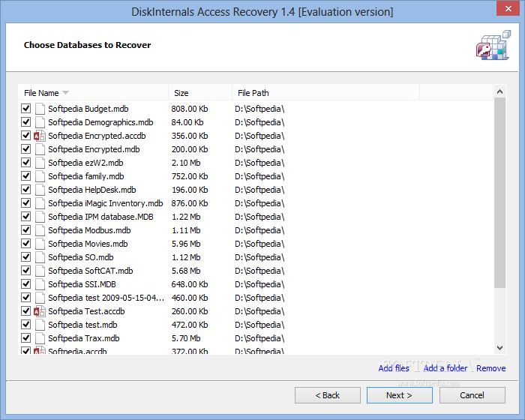The image size is (525, 420).
Task: Click the Remove link
Action: (x=490, y=368)
